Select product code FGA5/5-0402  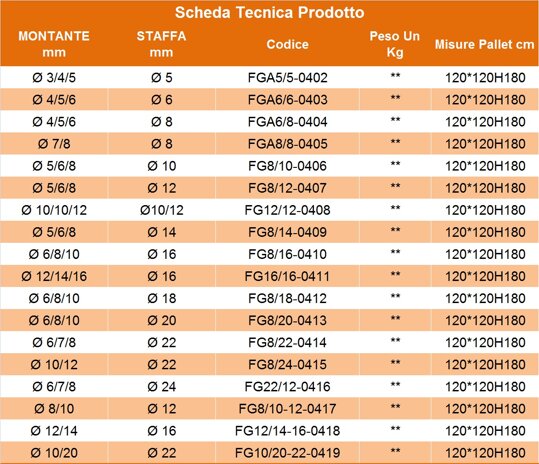287,78
